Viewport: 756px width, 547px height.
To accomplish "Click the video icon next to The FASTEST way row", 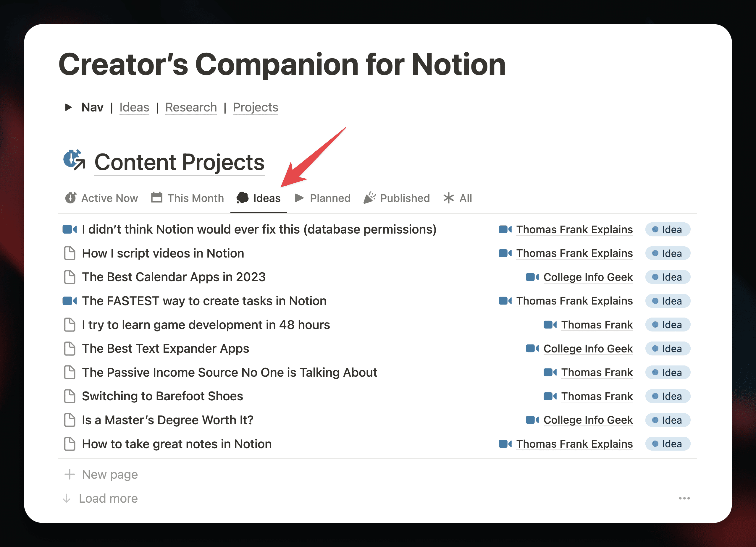I will [x=70, y=301].
